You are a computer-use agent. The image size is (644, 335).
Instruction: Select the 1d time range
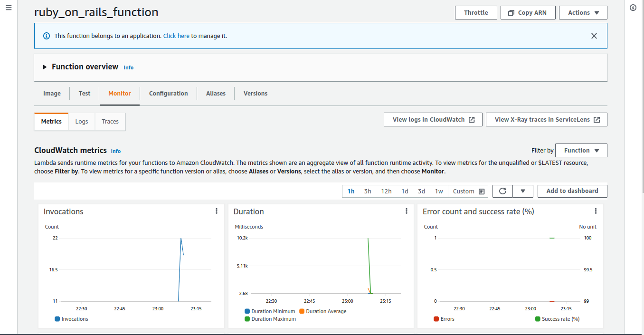click(405, 191)
